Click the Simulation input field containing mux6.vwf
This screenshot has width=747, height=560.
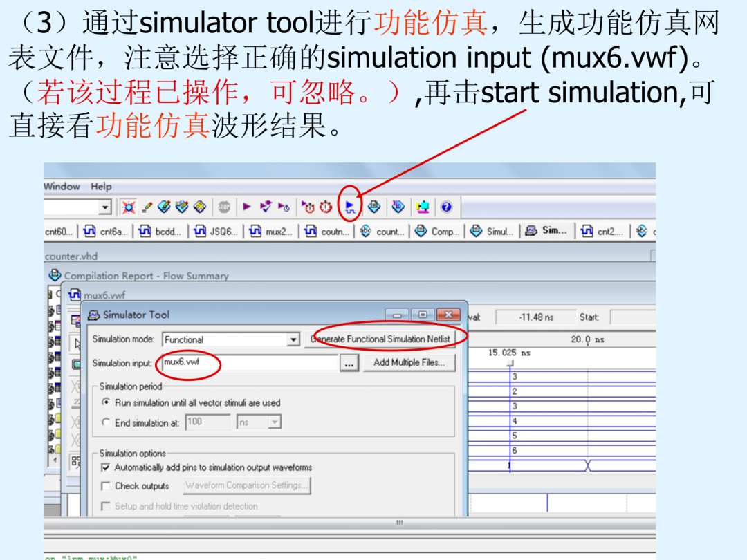[x=250, y=362]
